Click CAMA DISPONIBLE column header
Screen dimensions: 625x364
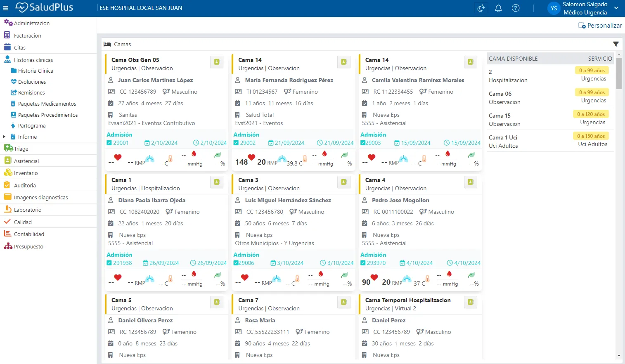click(513, 59)
